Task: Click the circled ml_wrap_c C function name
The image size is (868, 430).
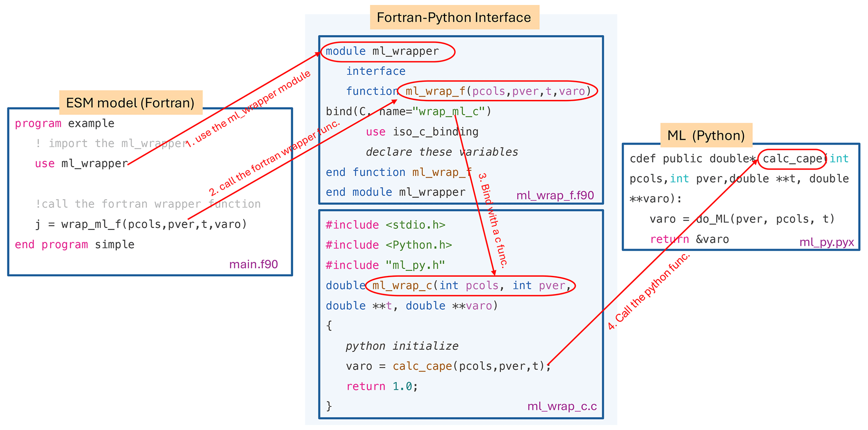Action: pyautogui.click(x=470, y=286)
